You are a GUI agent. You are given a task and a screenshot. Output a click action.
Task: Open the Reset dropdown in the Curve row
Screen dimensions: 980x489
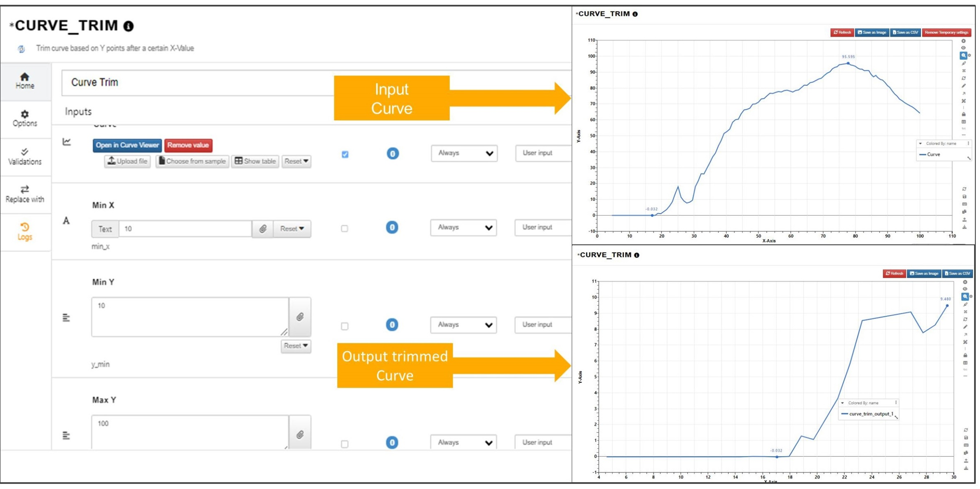click(x=296, y=161)
